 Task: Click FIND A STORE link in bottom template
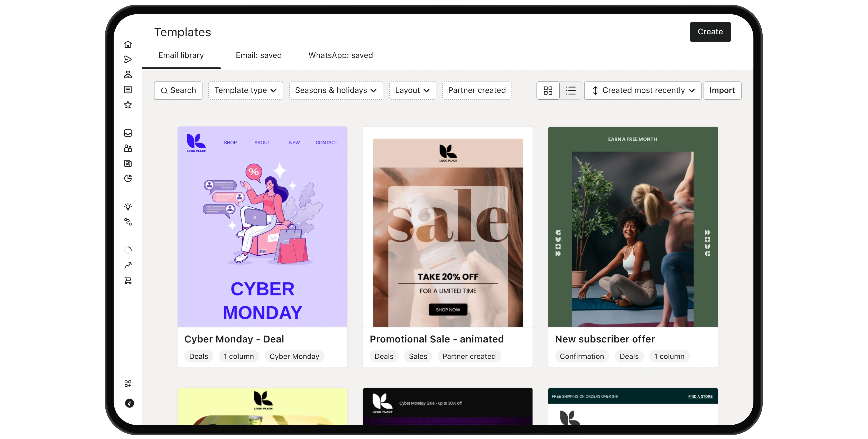click(x=700, y=396)
